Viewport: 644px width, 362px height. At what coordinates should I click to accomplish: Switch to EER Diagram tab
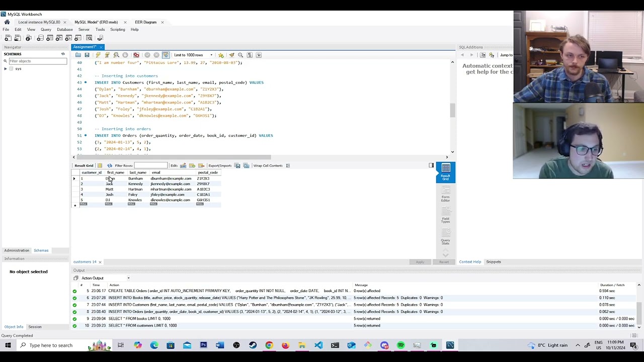[145, 22]
